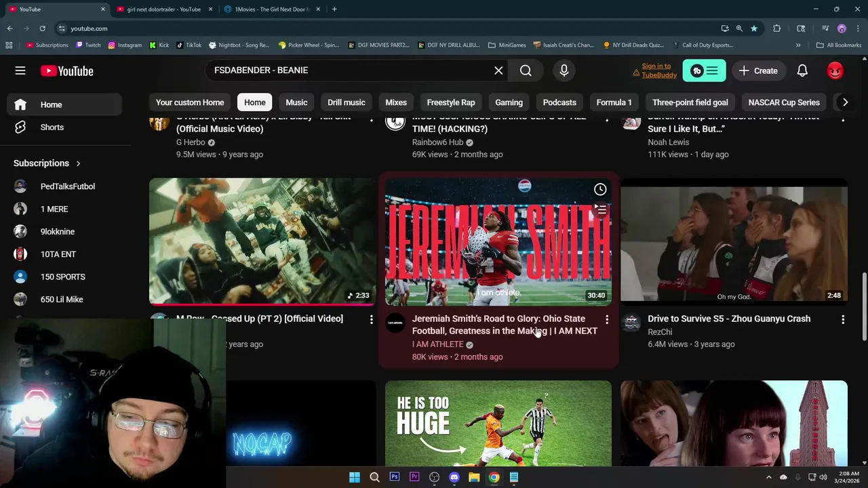Select the Podcasts filter chip
The height and width of the screenshot is (488, 868).
[x=559, y=102]
